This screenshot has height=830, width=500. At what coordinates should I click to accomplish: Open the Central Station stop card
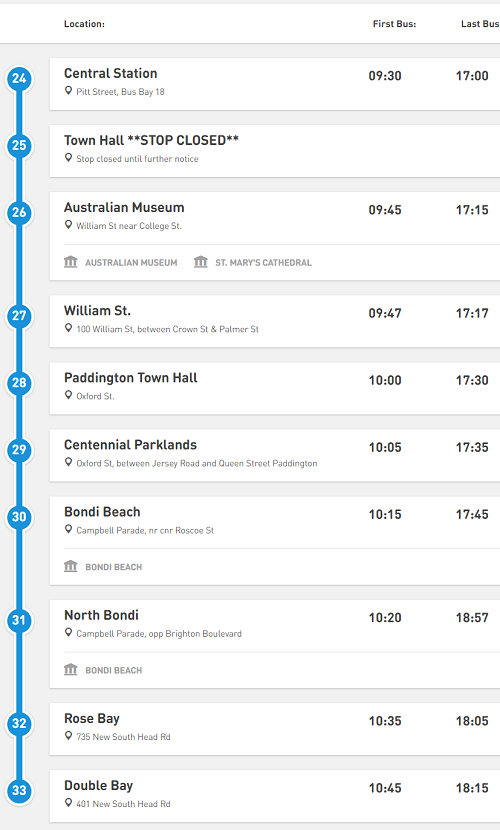pos(275,84)
